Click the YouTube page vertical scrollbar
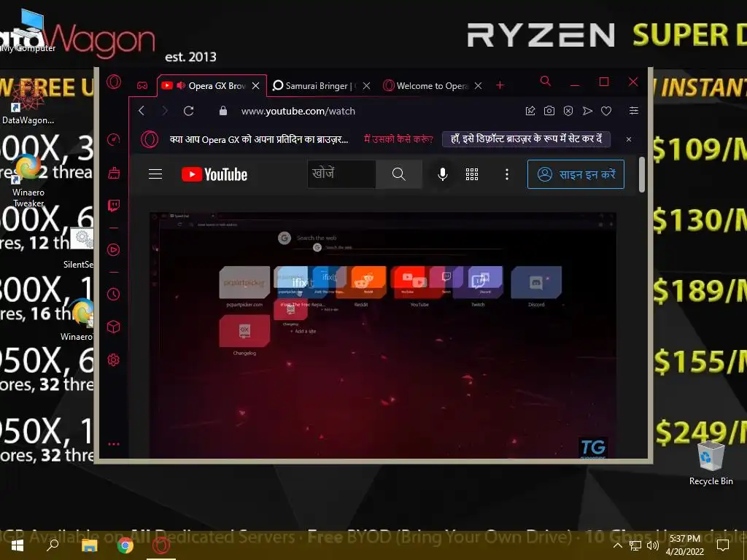Screen dimensions: 747x560 (x=642, y=175)
